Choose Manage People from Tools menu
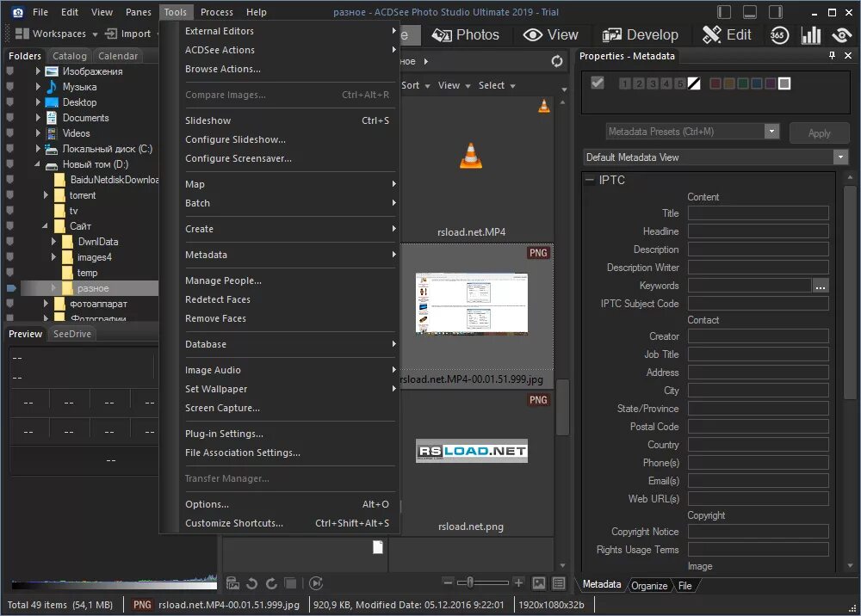Image resolution: width=861 pixels, height=616 pixels. click(x=288, y=280)
